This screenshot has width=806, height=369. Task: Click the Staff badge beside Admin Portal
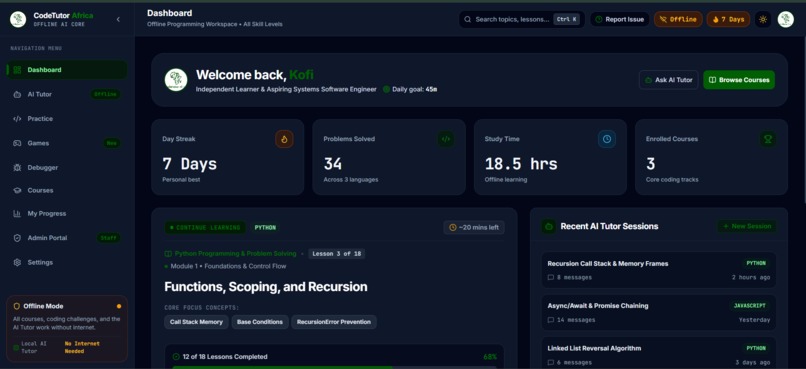tap(109, 238)
